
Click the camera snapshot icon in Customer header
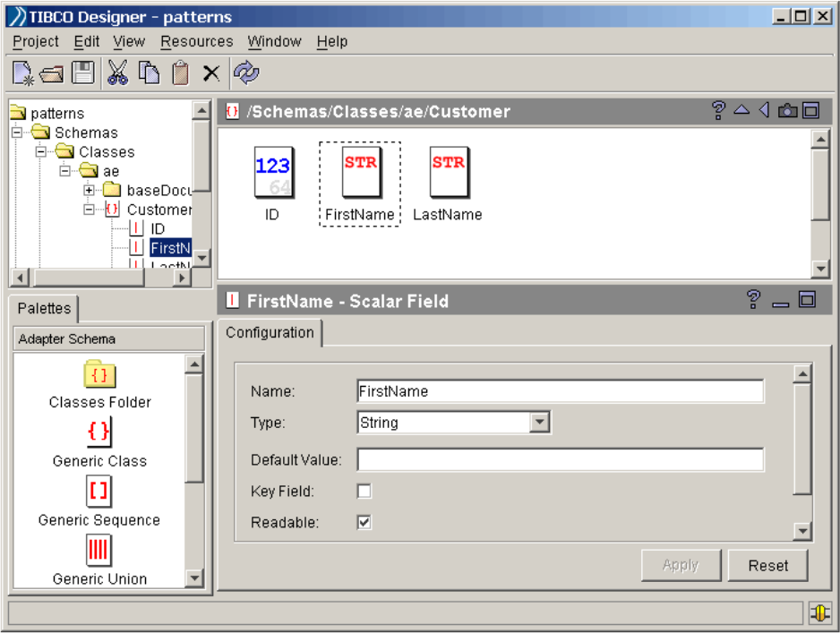coord(787,111)
